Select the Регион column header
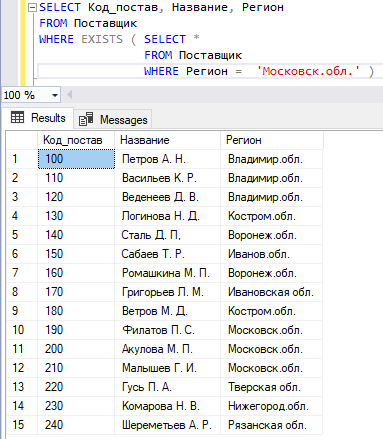The height and width of the screenshot is (439, 383). point(272,140)
